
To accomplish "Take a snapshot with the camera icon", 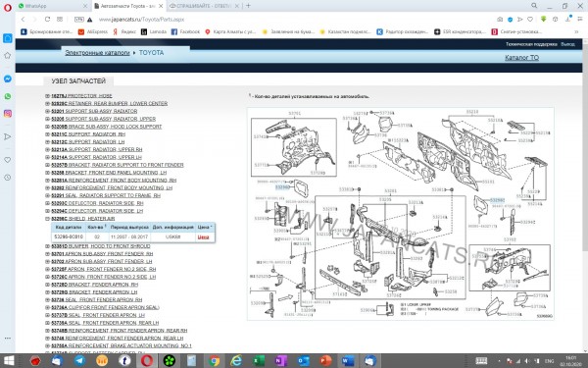I will click(x=500, y=20).
